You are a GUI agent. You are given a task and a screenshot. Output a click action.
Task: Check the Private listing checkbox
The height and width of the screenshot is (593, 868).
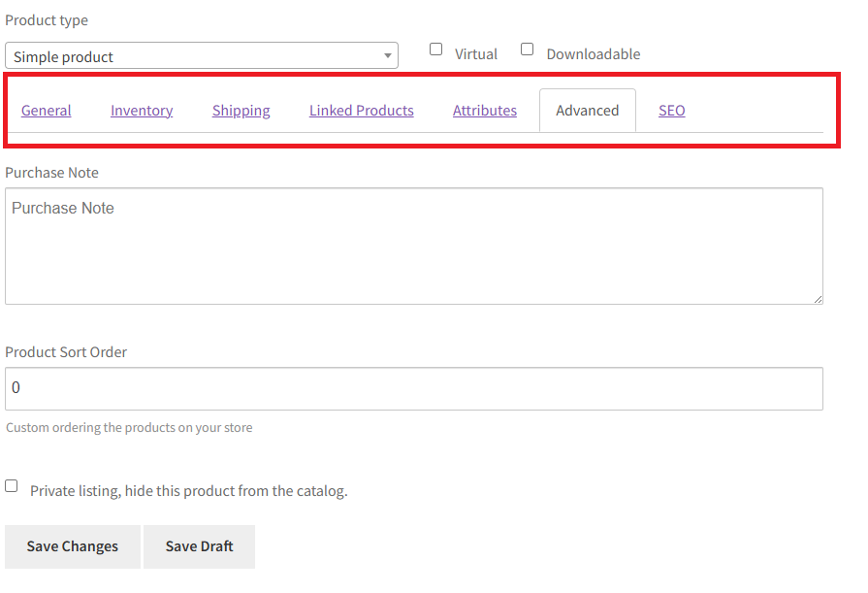coord(11,486)
